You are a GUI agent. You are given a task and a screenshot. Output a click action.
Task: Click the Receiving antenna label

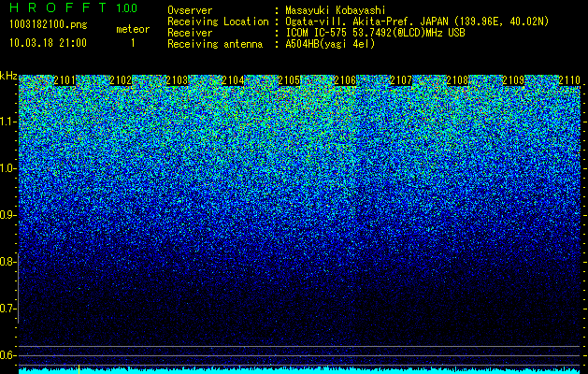(x=215, y=44)
